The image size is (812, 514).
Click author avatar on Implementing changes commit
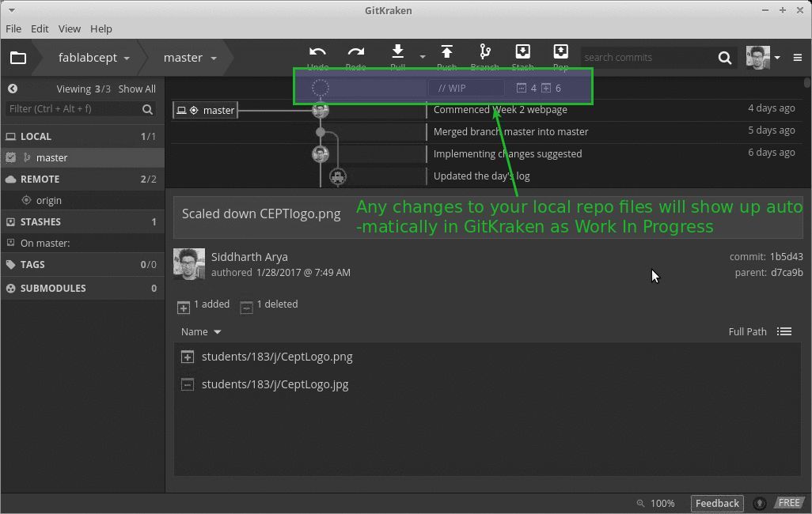point(321,154)
